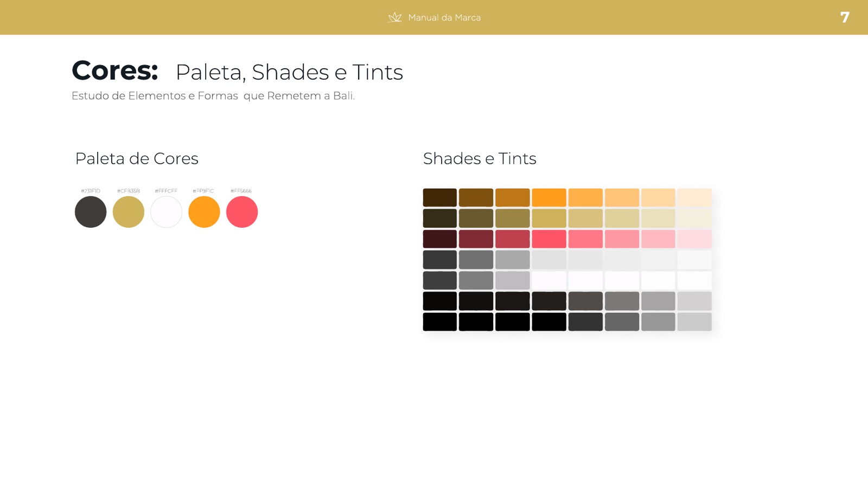The height and width of the screenshot is (488, 868).
Task: Click the 'Paleta de Cores' section title
Action: 137,158
